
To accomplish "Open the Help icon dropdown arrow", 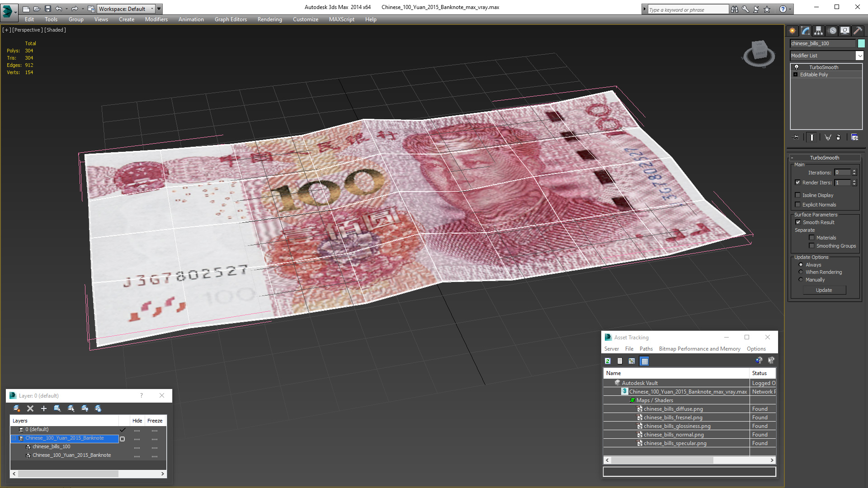I will [790, 9].
